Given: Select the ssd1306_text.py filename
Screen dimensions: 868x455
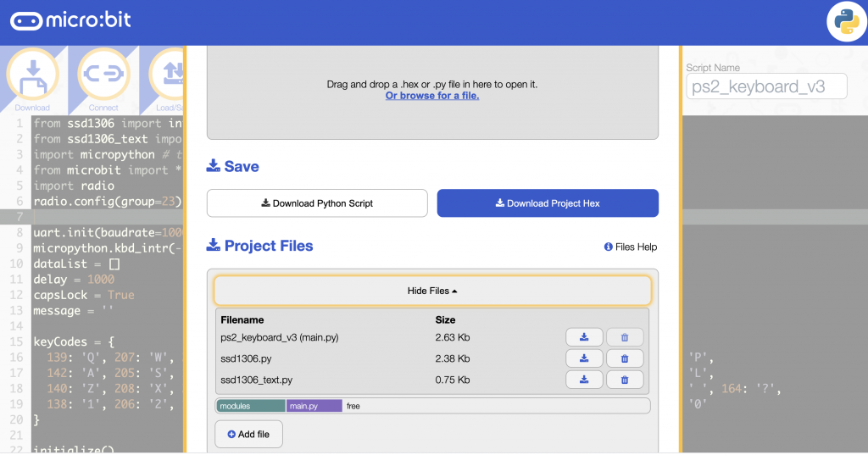Looking at the screenshot, I should pyautogui.click(x=256, y=380).
